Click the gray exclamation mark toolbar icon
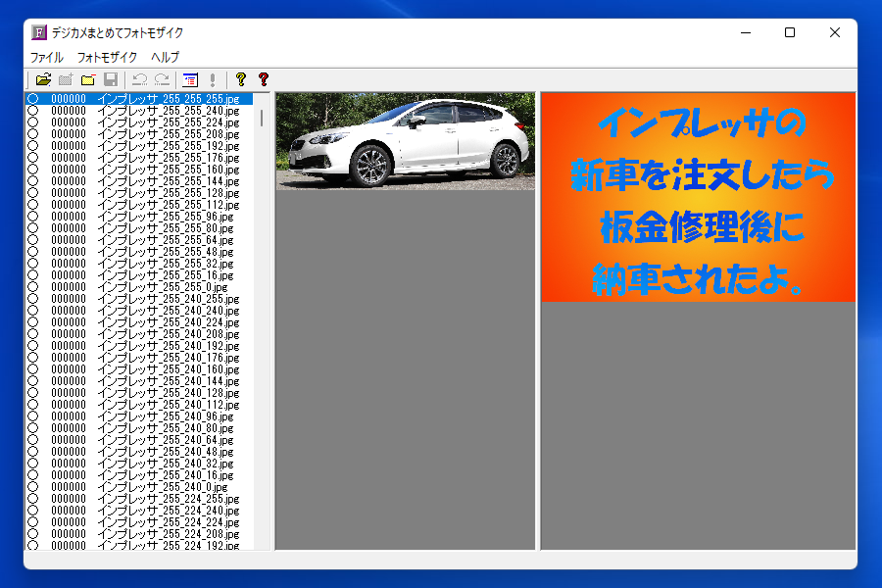The width and height of the screenshot is (882, 588). pyautogui.click(x=212, y=79)
